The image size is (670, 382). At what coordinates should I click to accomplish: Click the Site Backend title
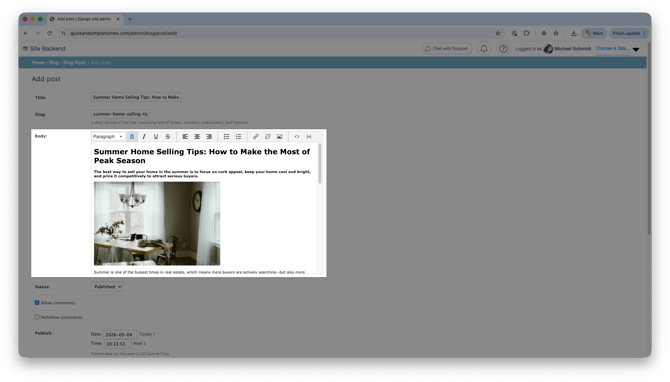(x=47, y=49)
